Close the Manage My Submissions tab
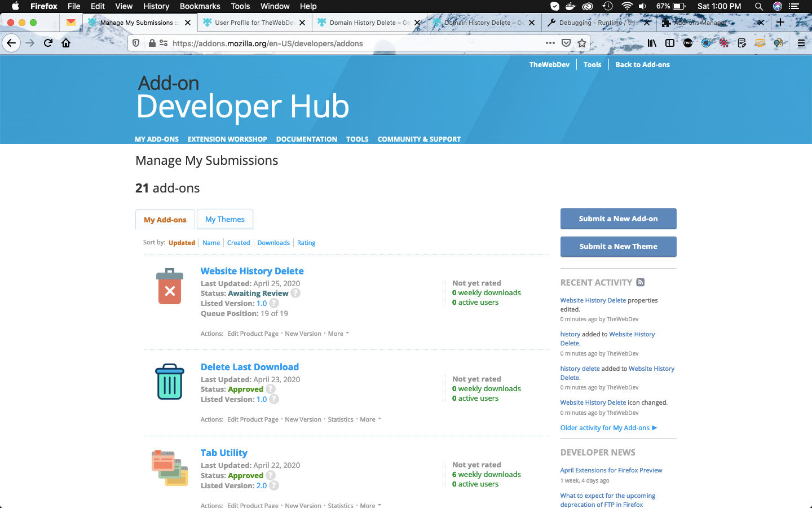Viewport: 812px width, 508px height. 188,23
